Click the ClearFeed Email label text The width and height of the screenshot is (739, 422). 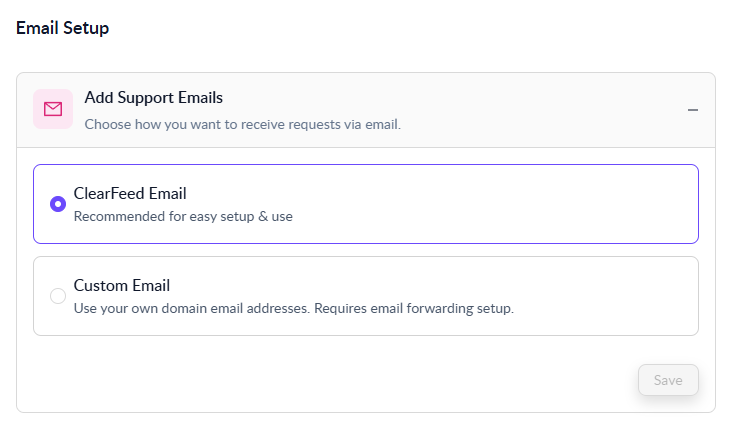tap(130, 193)
